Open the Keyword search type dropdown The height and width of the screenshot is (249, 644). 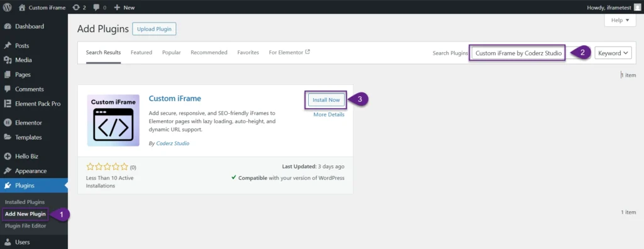tap(613, 53)
